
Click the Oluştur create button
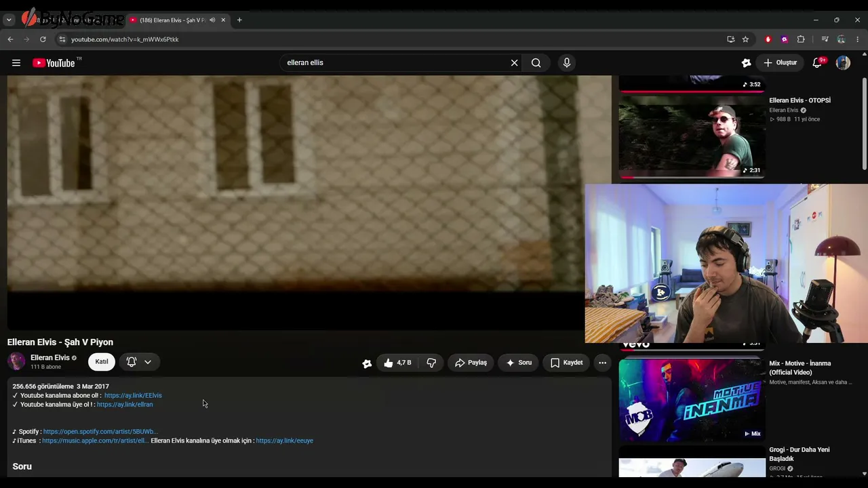pos(780,63)
